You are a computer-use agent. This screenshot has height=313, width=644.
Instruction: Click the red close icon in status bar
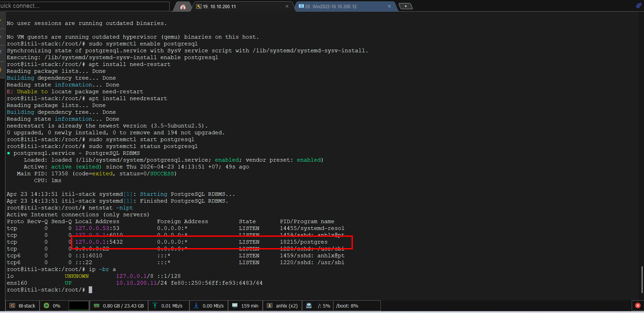coord(638,306)
